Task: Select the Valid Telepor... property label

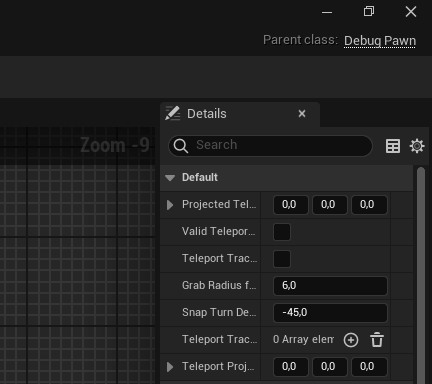Action: click(x=219, y=232)
